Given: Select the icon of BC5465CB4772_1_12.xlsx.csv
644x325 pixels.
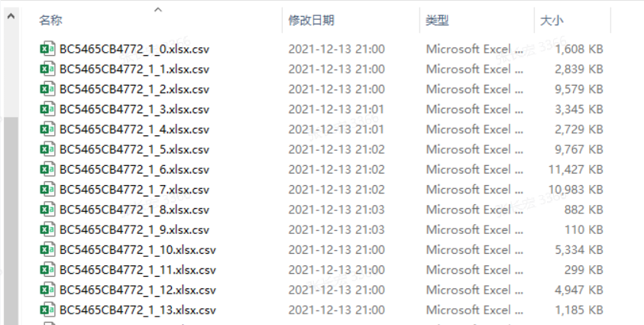Looking at the screenshot, I should coord(47,290).
